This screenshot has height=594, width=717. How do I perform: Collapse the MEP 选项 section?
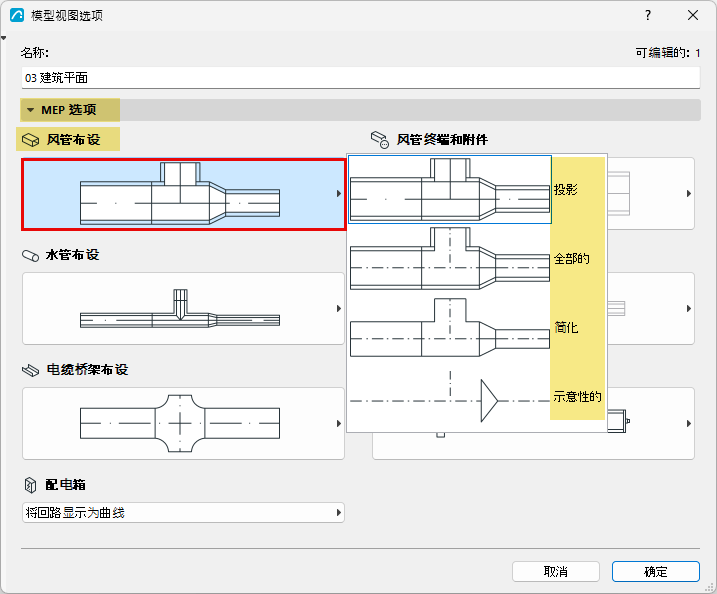[x=31, y=110]
